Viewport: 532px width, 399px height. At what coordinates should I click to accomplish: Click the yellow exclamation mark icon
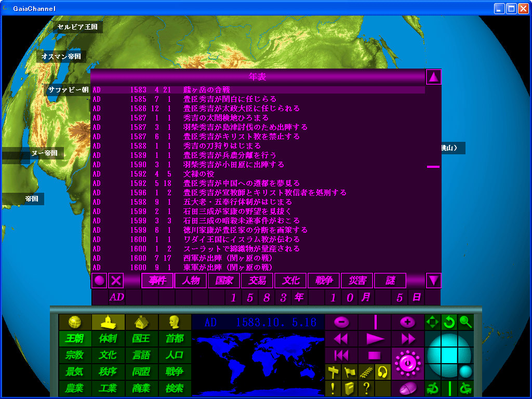point(333,389)
